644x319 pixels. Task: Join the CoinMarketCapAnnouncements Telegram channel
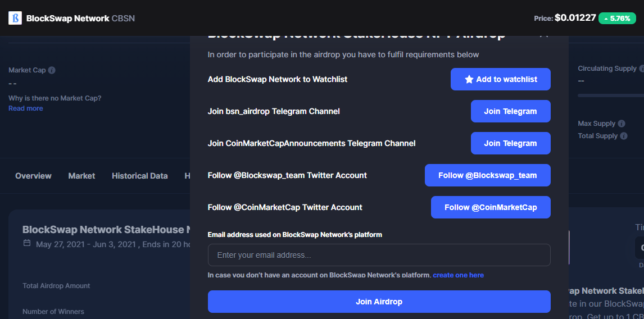510,143
